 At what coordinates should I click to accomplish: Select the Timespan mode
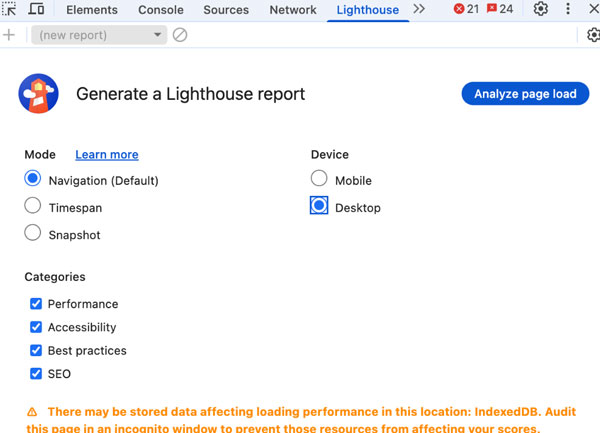pos(33,205)
